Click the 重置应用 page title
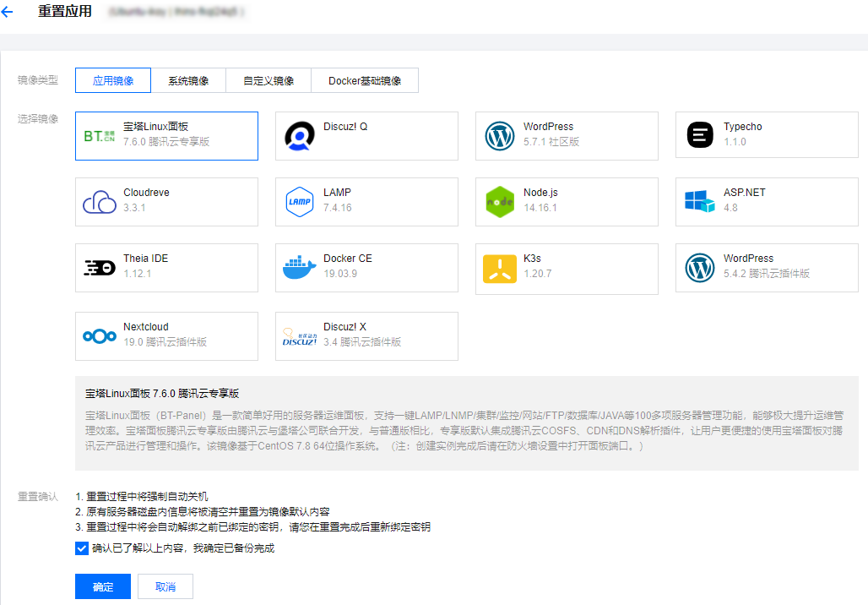This screenshot has width=868, height=605. 65,11
